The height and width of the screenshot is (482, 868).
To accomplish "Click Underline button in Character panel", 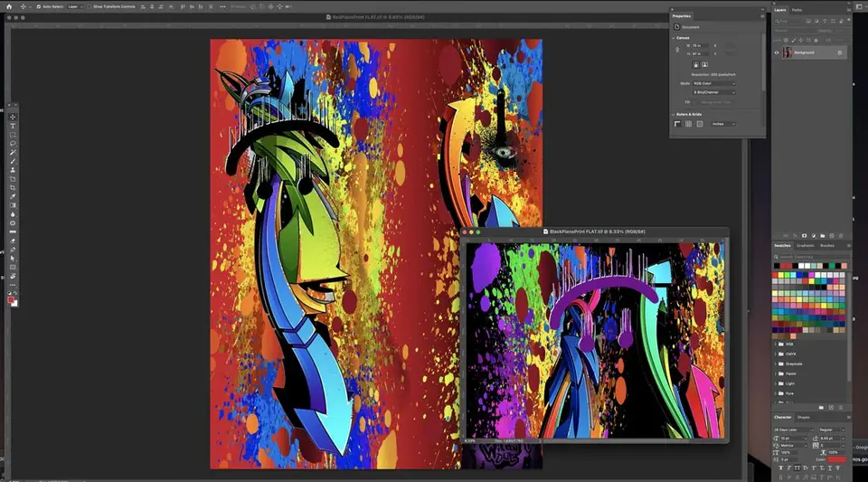I will click(x=830, y=468).
